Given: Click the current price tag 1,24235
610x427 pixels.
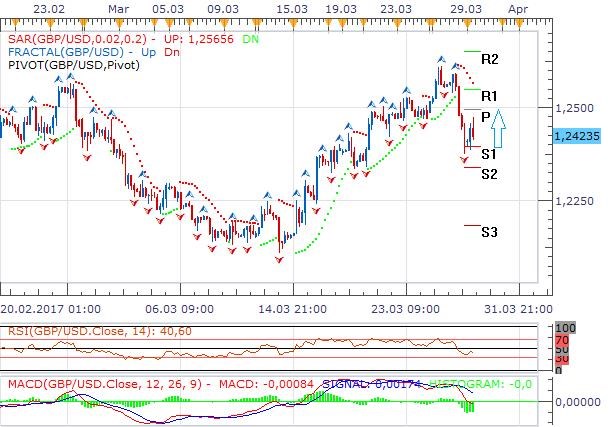Looking at the screenshot, I should click(x=577, y=135).
